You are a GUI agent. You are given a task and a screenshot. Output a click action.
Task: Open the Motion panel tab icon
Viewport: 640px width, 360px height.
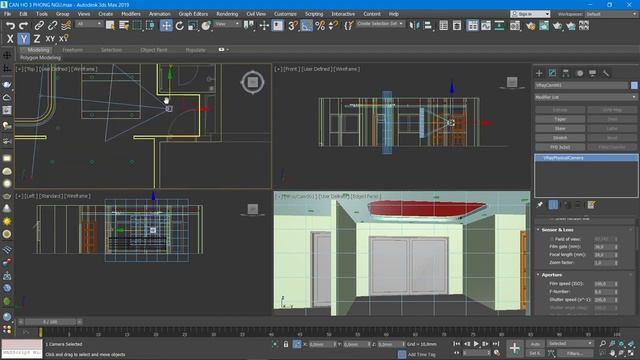[580, 73]
